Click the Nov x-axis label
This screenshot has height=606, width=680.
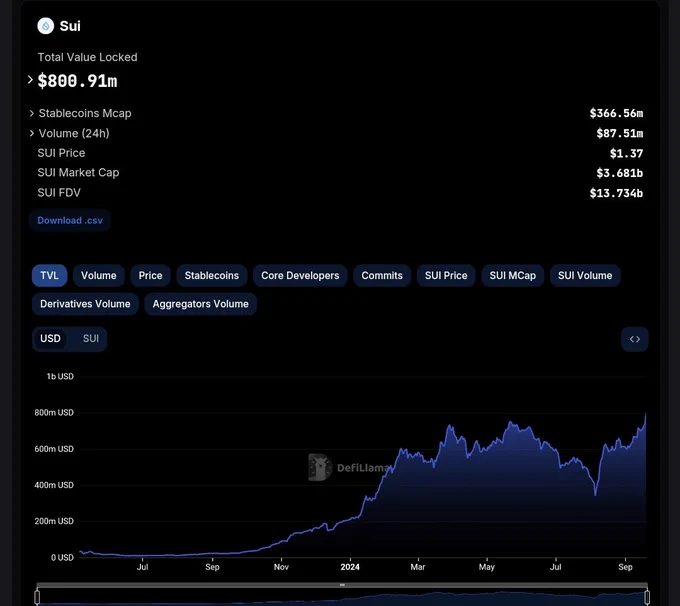(281, 567)
